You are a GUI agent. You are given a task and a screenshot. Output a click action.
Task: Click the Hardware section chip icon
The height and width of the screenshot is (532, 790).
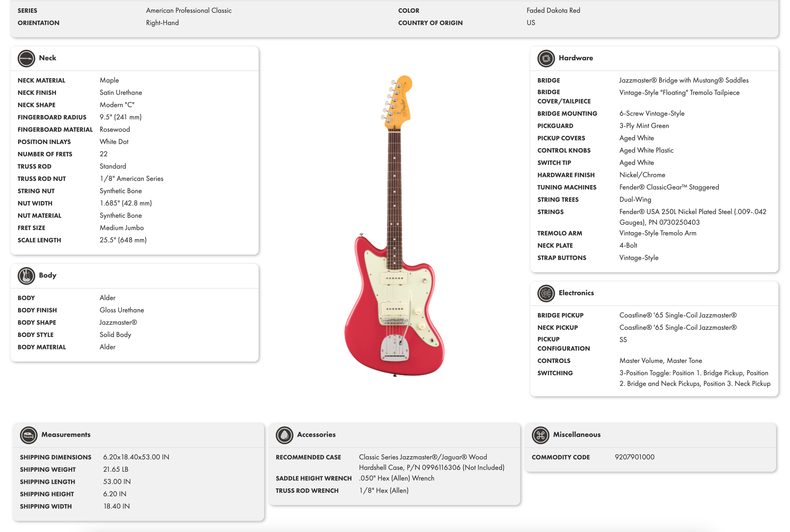[x=546, y=58]
